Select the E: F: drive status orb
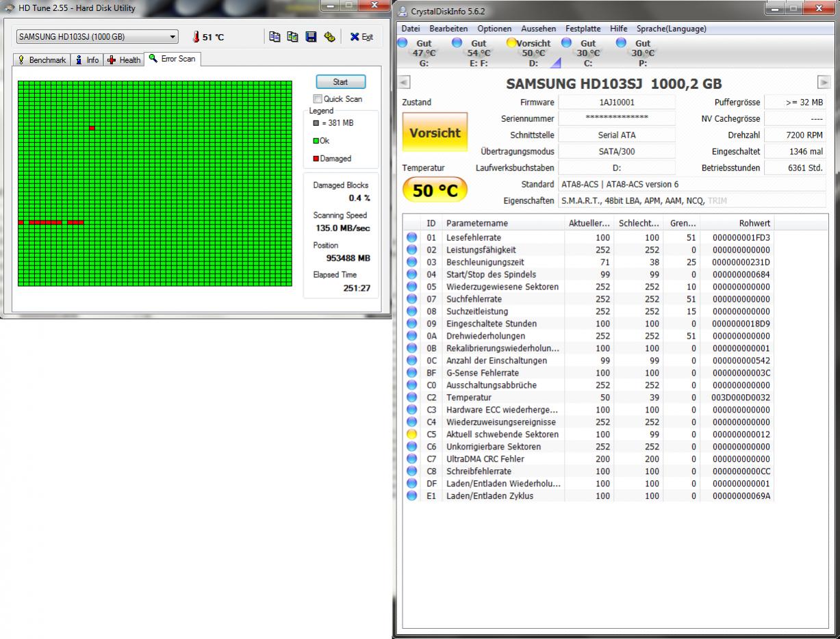Image resolution: width=840 pixels, height=639 pixels. (x=457, y=43)
